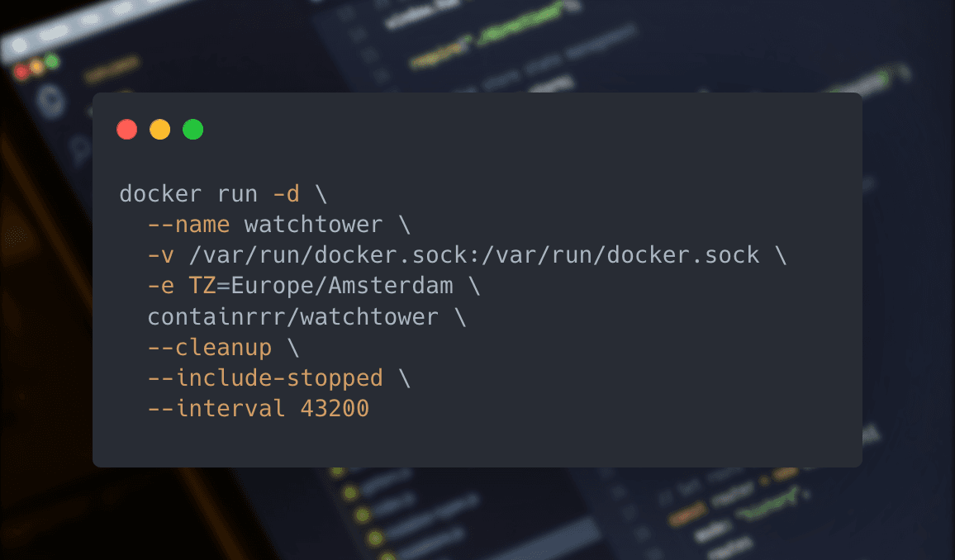The width and height of the screenshot is (955, 560).
Task: Click the -v volume flag
Action: coord(159,254)
